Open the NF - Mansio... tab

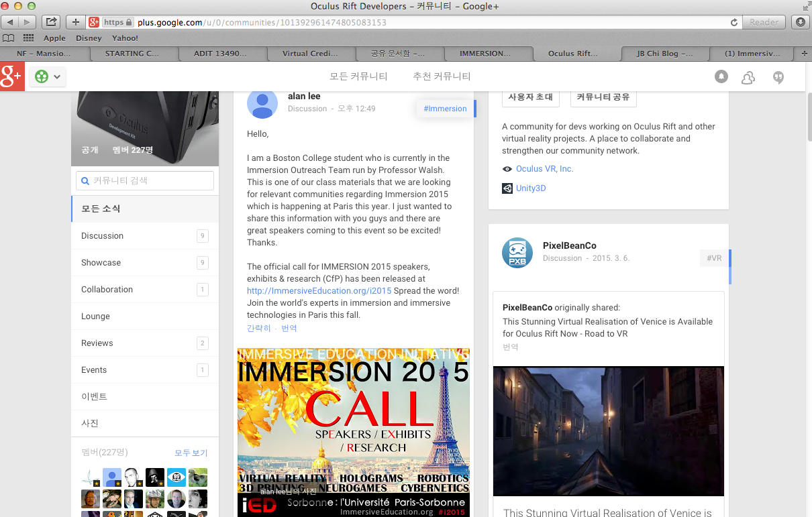click(44, 54)
